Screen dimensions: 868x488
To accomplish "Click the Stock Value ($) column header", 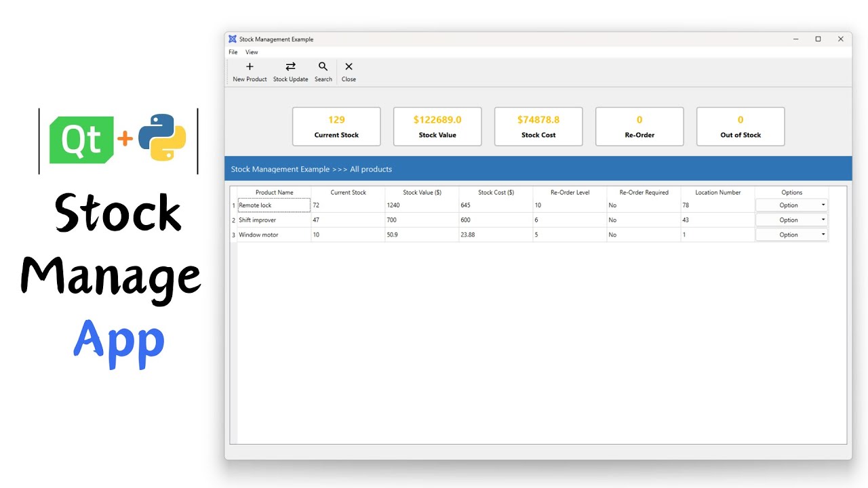I will pos(422,192).
